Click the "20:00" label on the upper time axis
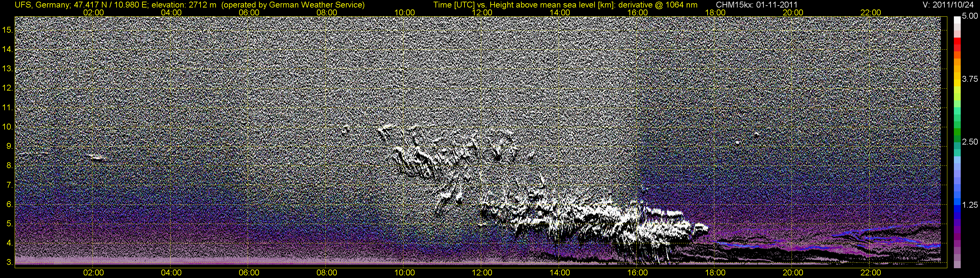 (x=793, y=12)
